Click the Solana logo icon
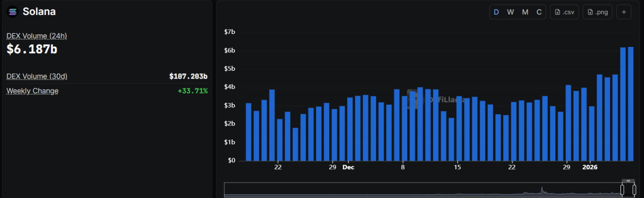This screenshot has height=198, width=644. (x=13, y=12)
